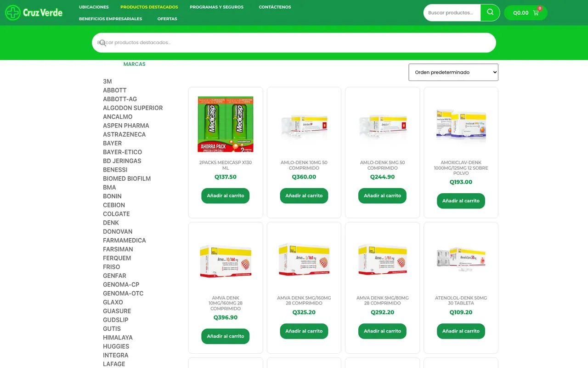Choose the CEBION brand
The image size is (588, 368).
pyautogui.click(x=114, y=205)
